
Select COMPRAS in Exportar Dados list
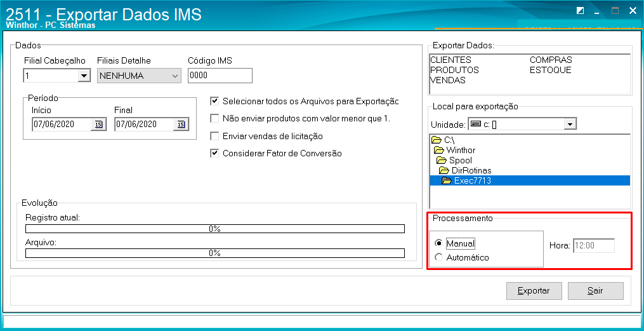click(x=551, y=60)
